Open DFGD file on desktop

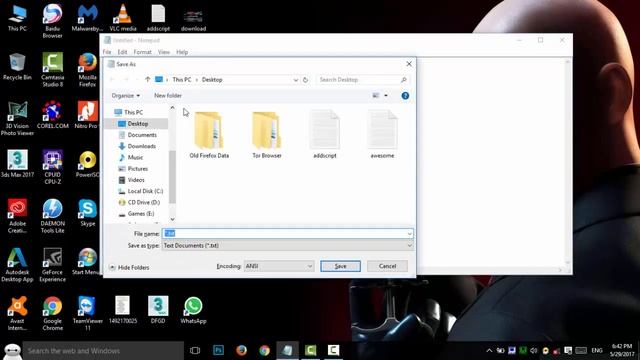point(158,310)
